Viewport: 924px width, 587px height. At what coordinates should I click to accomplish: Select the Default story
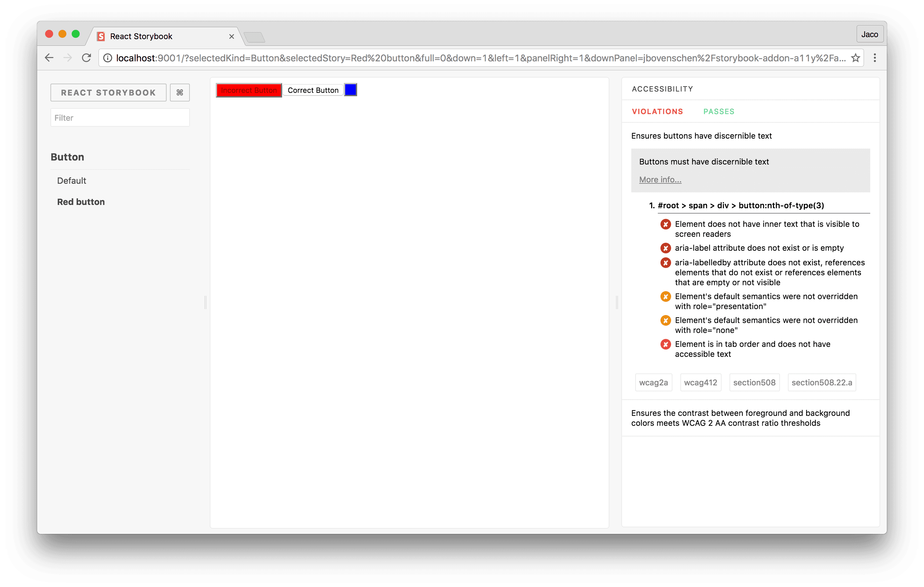(71, 181)
